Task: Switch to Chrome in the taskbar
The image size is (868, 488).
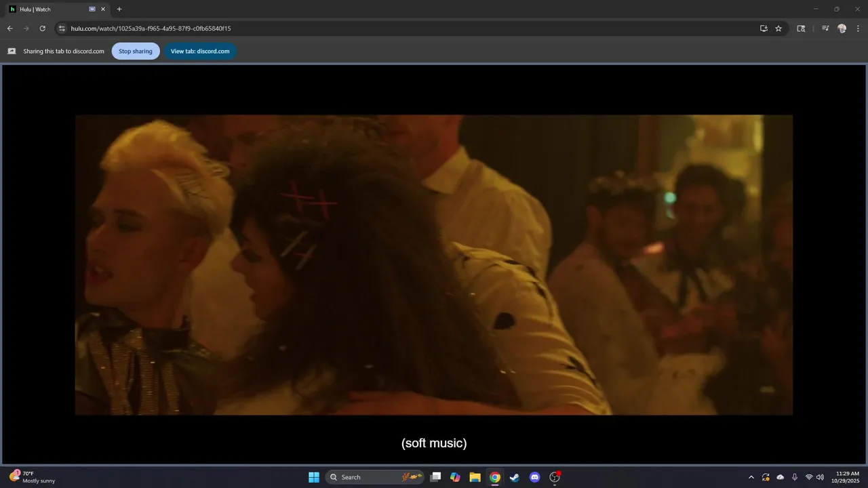Action: click(x=495, y=477)
